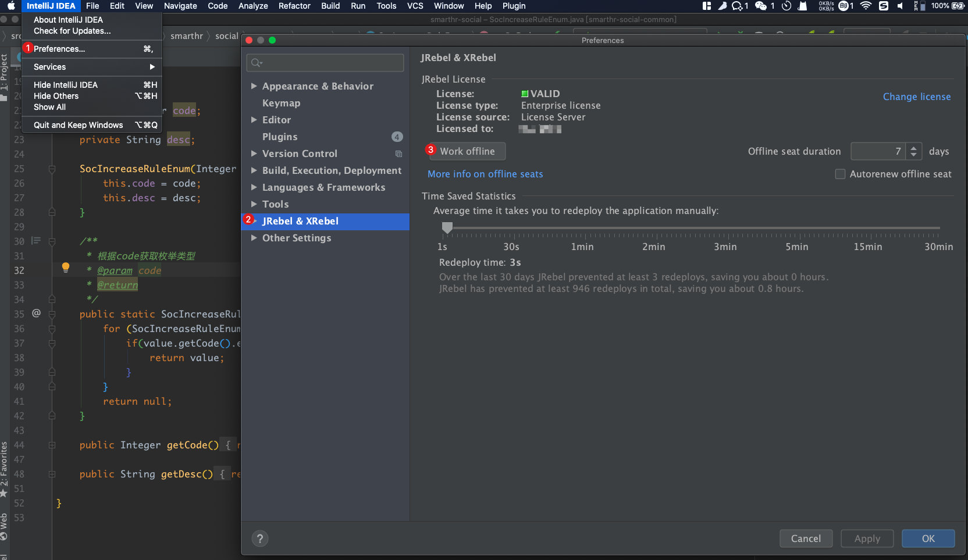Click the search magnifier icon in Preferences
The height and width of the screenshot is (560, 968).
pos(257,63)
